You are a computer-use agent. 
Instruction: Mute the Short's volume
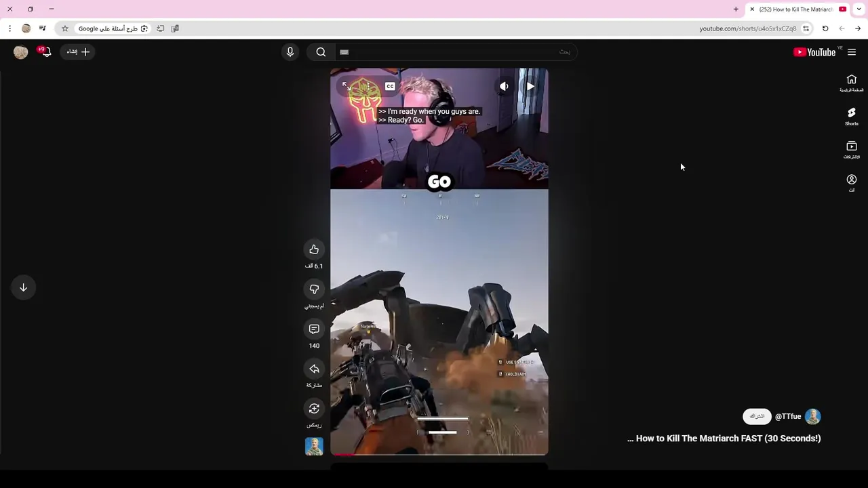(x=504, y=86)
